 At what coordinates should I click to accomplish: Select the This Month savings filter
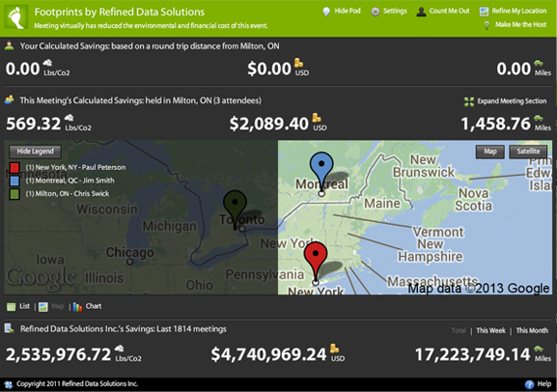532,330
